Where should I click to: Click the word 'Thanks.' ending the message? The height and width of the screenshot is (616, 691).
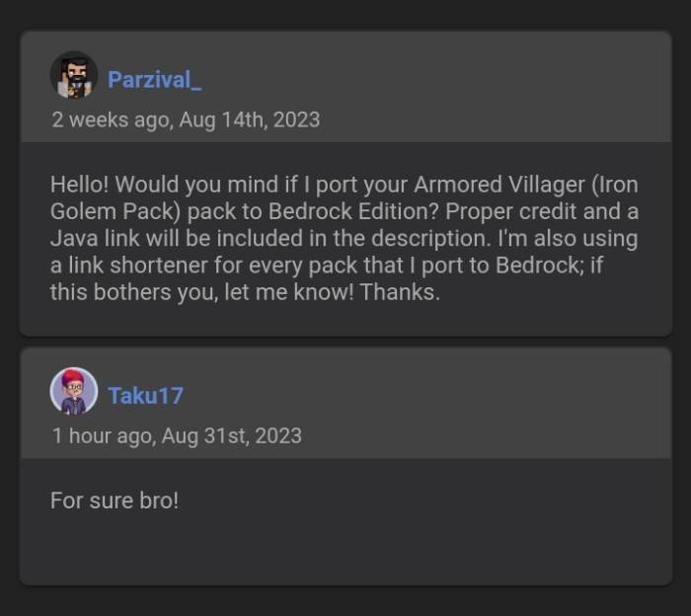point(400,292)
